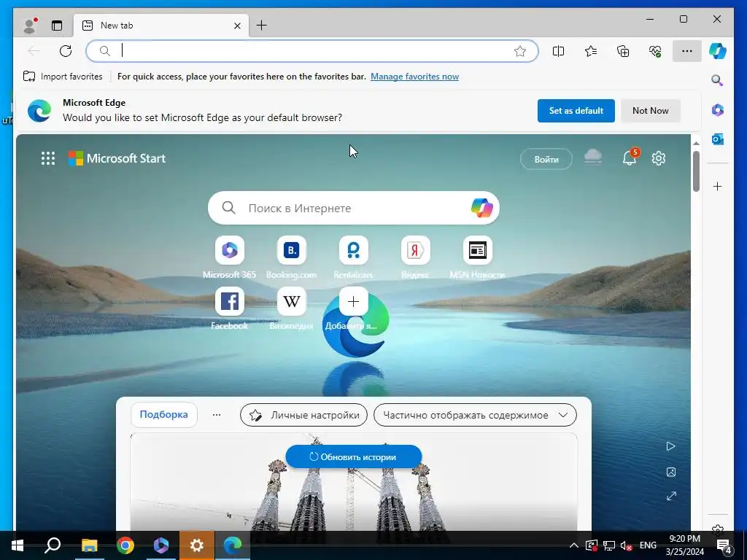Viewport: 747px width, 560px height.
Task: Click the Войти sign-in button
Action: click(546, 160)
